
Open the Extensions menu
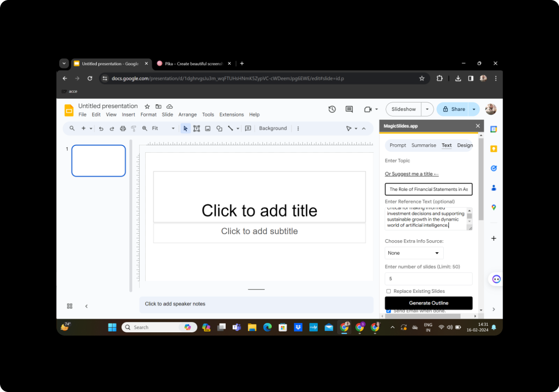click(x=231, y=114)
